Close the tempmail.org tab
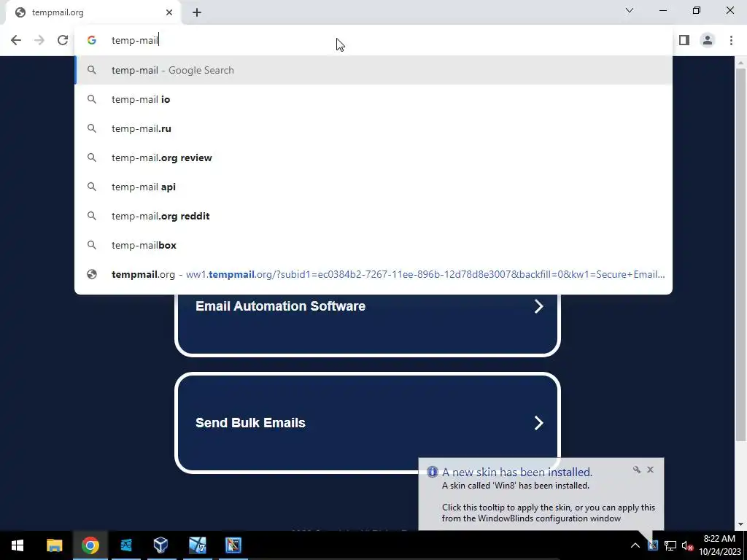 [x=169, y=13]
